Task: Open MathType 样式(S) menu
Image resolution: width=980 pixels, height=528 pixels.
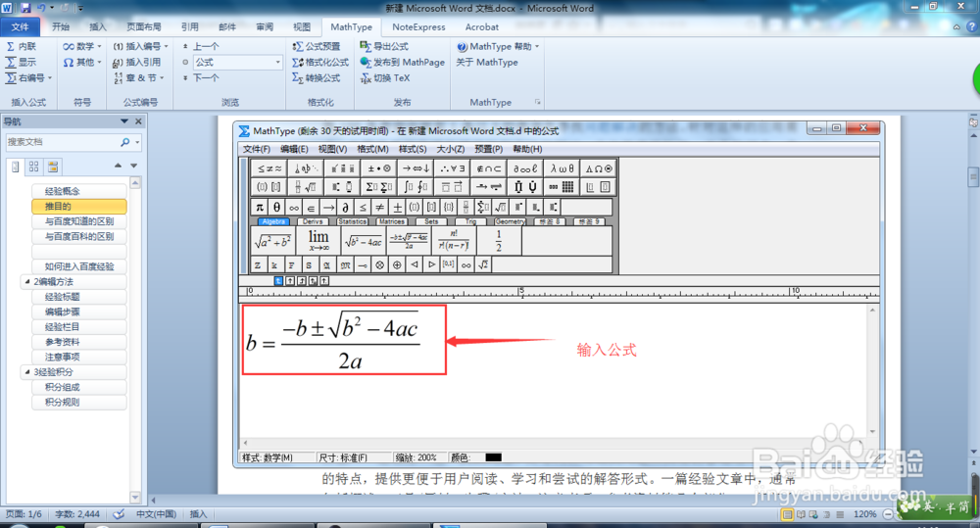Action: 413,149
